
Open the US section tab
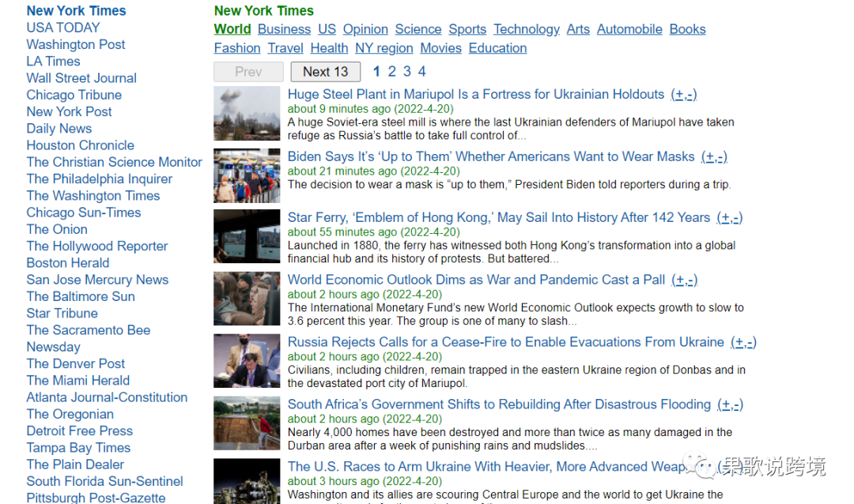[x=327, y=29]
